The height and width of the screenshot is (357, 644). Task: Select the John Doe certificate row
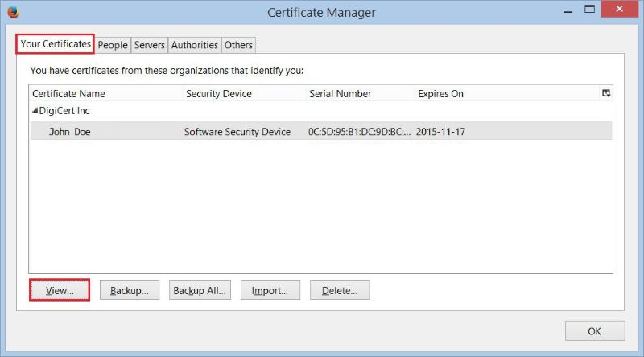(x=320, y=131)
